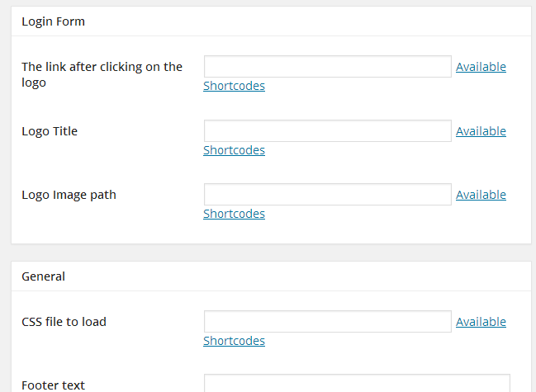
Task: Select the CSS file to load field
Action: tap(327, 322)
